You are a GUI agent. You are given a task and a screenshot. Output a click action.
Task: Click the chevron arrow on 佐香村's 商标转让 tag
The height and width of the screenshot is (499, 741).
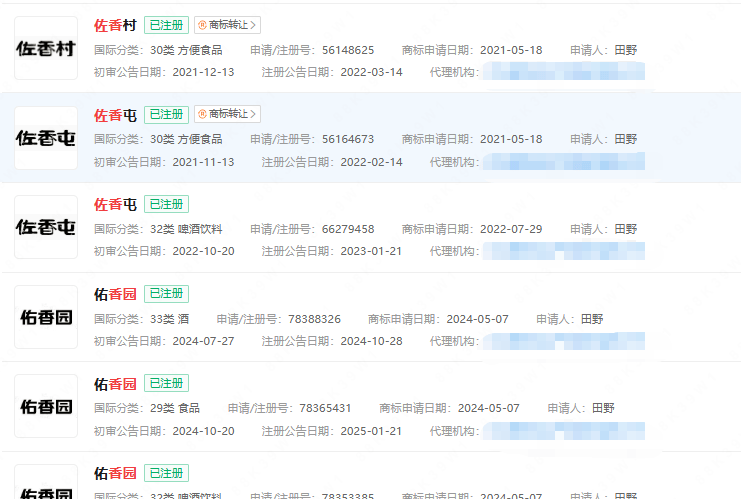click(254, 25)
